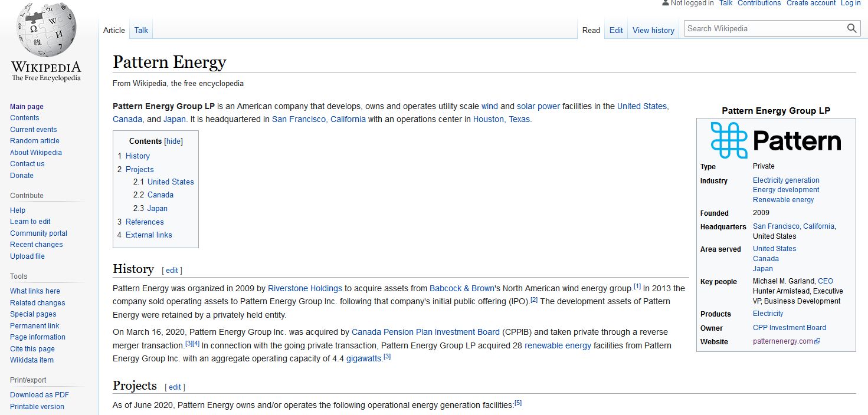The height and width of the screenshot is (415, 868).
Task: Jump to United States subsection in Contents
Action: point(171,182)
